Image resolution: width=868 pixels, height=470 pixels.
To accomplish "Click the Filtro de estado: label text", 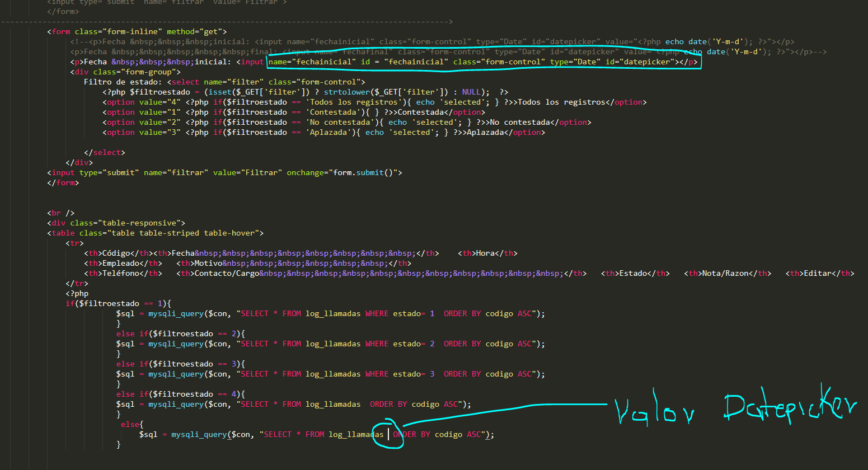I will pyautogui.click(x=123, y=82).
